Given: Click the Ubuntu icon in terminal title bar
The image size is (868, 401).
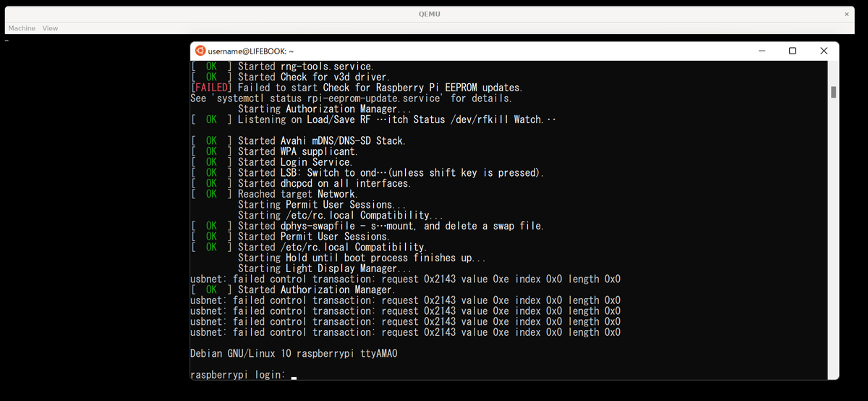Looking at the screenshot, I should click(200, 51).
